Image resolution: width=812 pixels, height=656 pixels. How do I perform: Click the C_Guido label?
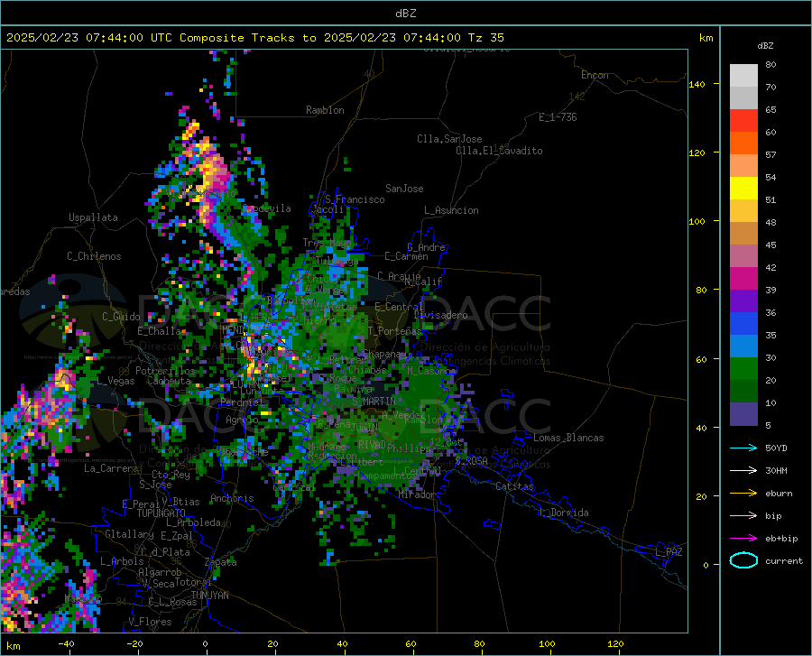click(121, 317)
